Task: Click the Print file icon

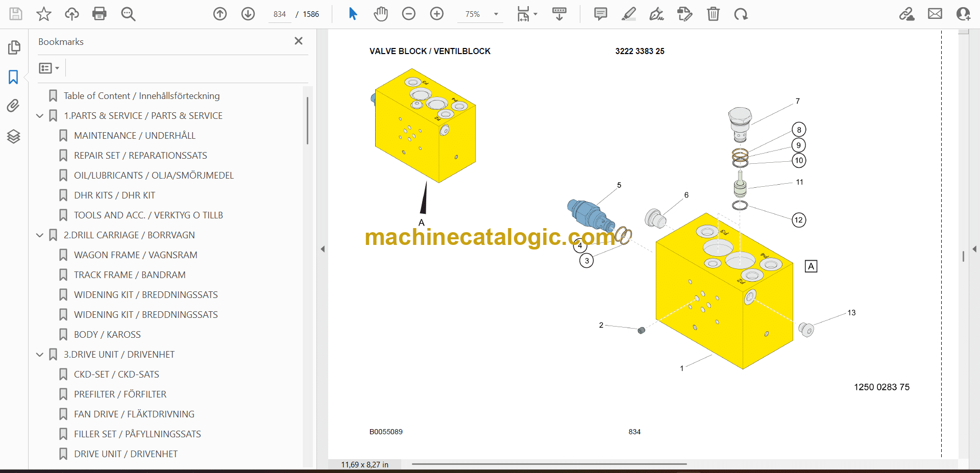Action: point(100,14)
